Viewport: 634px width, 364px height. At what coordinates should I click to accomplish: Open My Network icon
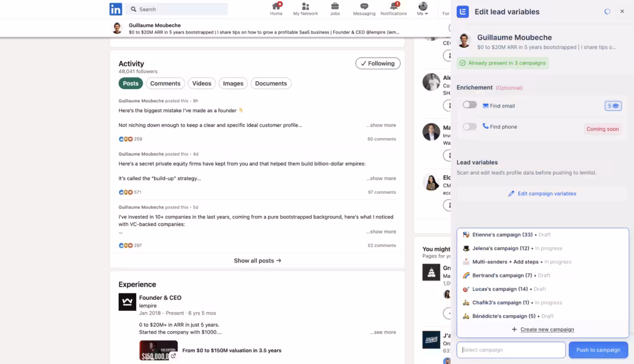(x=305, y=6)
